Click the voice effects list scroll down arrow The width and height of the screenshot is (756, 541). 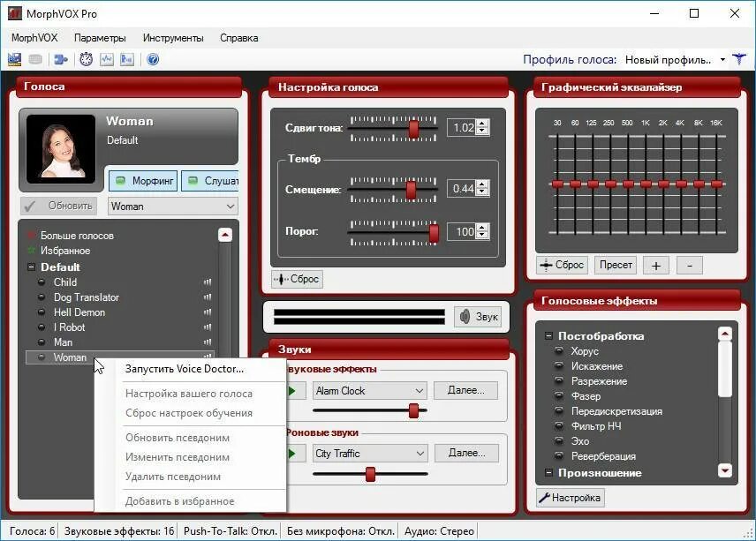(x=725, y=470)
